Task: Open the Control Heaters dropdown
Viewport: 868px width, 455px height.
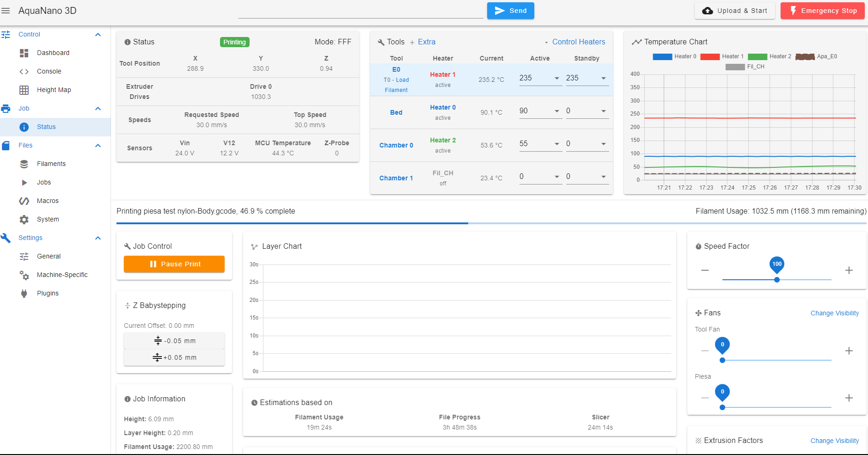Action: [x=575, y=42]
